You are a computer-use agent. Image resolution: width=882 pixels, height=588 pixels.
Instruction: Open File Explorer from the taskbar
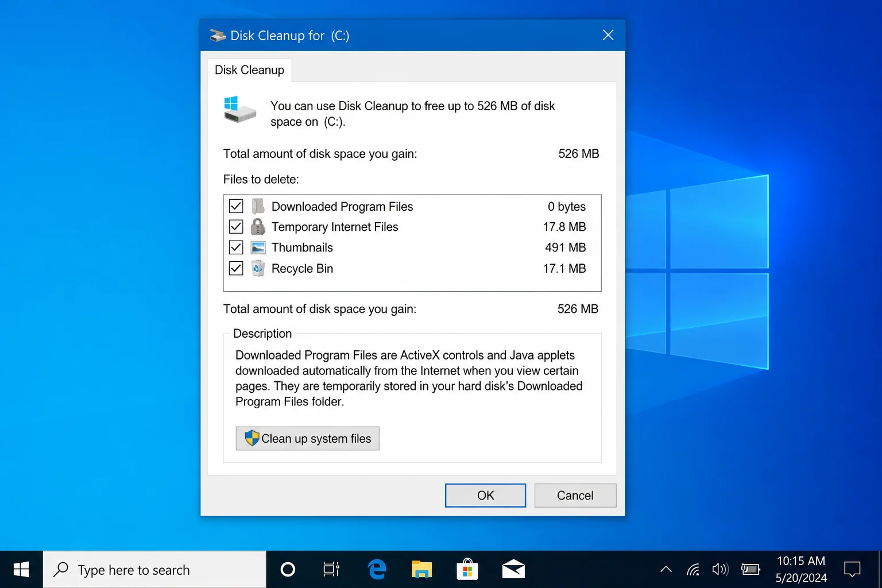pyautogui.click(x=422, y=570)
